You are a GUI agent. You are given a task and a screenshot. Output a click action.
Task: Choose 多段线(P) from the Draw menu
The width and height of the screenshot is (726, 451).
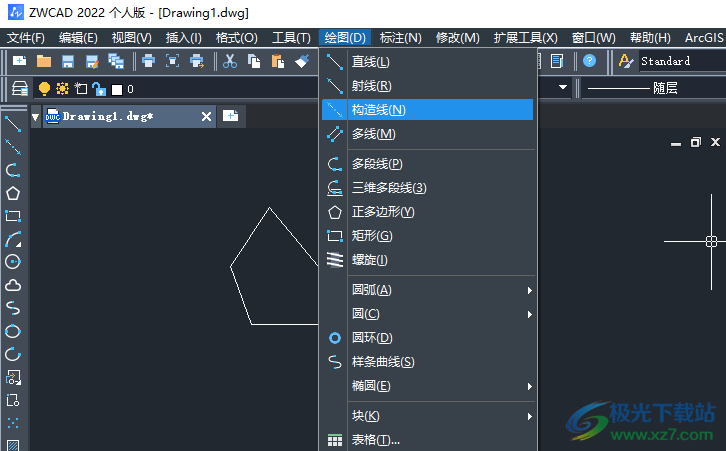coord(427,164)
